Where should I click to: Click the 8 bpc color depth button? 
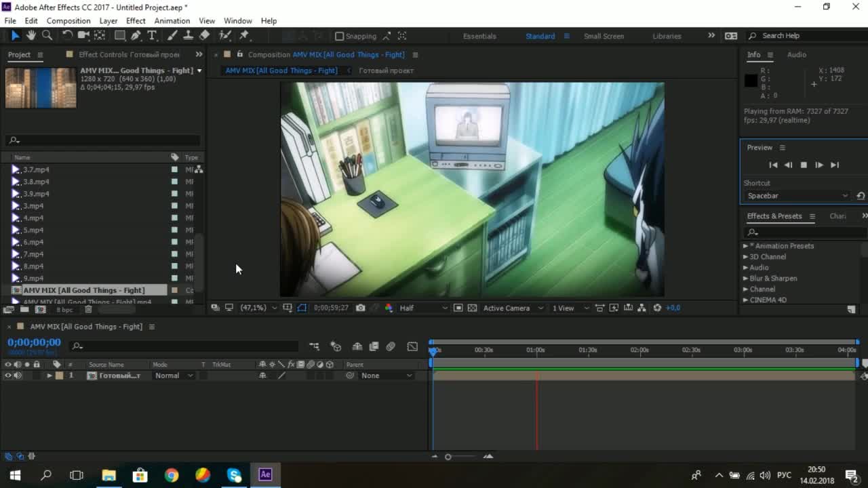pos(64,310)
